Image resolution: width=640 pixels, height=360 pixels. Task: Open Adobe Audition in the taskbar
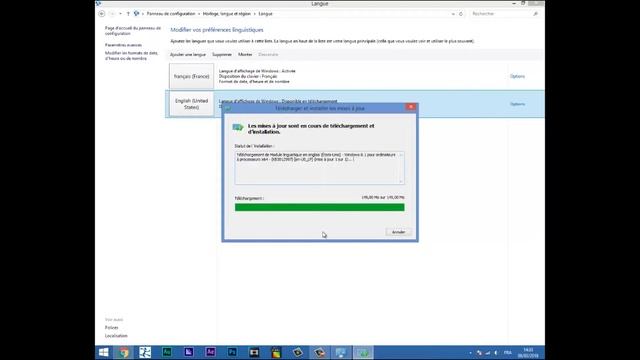tap(167, 352)
